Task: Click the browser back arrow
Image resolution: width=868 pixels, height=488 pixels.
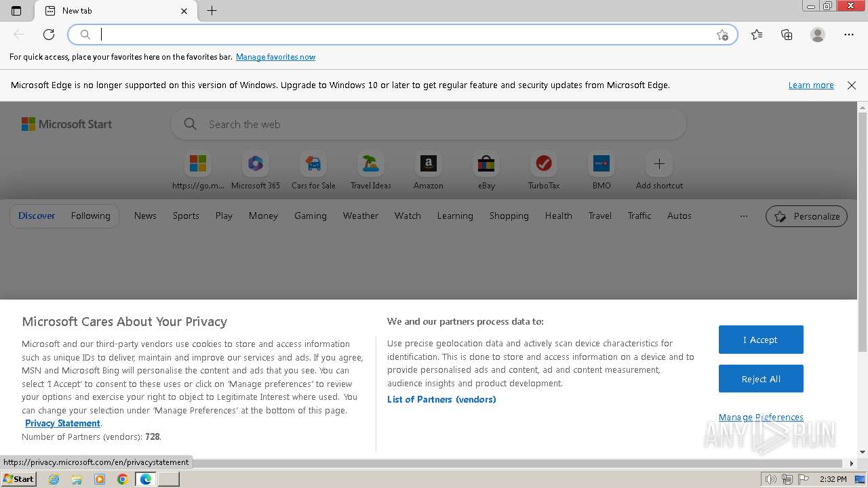Action: tap(19, 35)
